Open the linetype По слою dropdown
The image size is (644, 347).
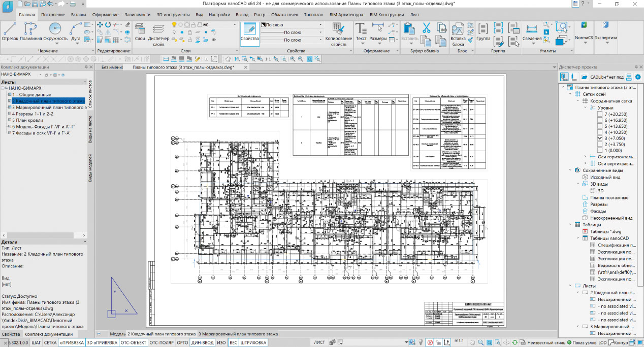click(292, 32)
